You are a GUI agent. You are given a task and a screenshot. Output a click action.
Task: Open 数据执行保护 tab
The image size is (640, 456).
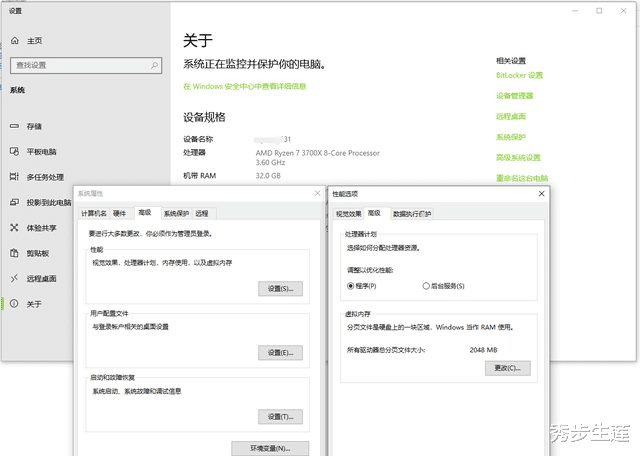coord(412,214)
